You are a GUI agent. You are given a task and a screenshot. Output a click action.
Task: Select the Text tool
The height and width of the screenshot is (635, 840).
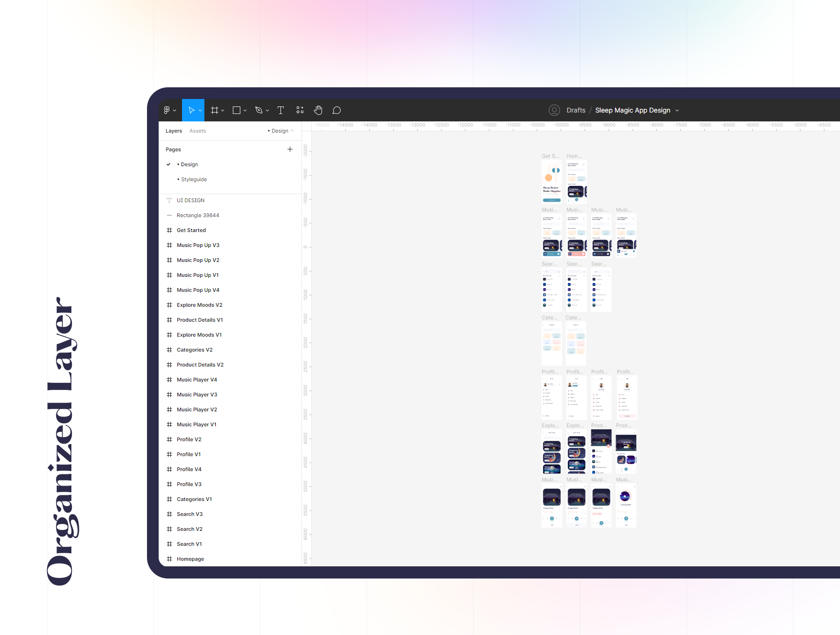(280, 110)
